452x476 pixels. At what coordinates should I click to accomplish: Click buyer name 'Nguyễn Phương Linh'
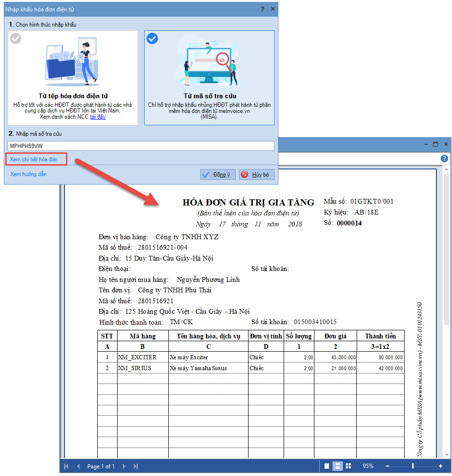(x=208, y=280)
